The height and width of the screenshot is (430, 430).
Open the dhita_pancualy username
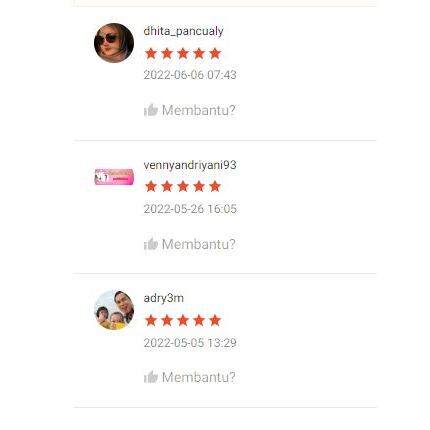pyautogui.click(x=183, y=31)
